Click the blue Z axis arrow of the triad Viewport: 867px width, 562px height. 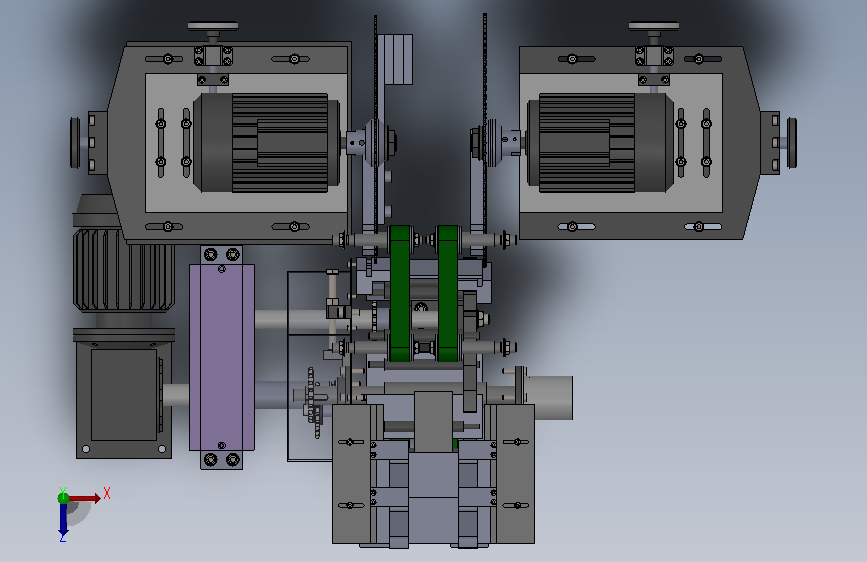tap(63, 521)
